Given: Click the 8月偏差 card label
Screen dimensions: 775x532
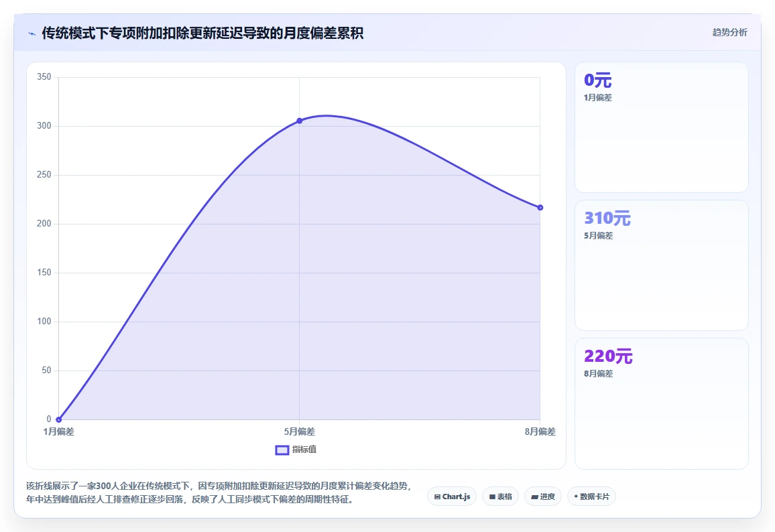Looking at the screenshot, I should (x=598, y=374).
